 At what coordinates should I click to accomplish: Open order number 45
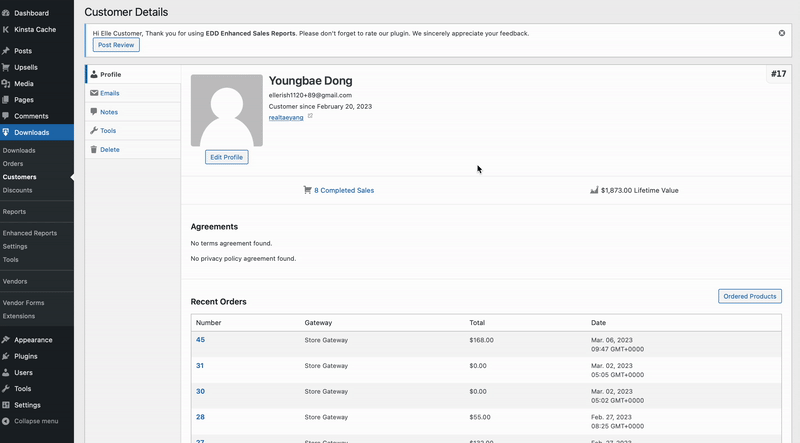click(x=200, y=340)
